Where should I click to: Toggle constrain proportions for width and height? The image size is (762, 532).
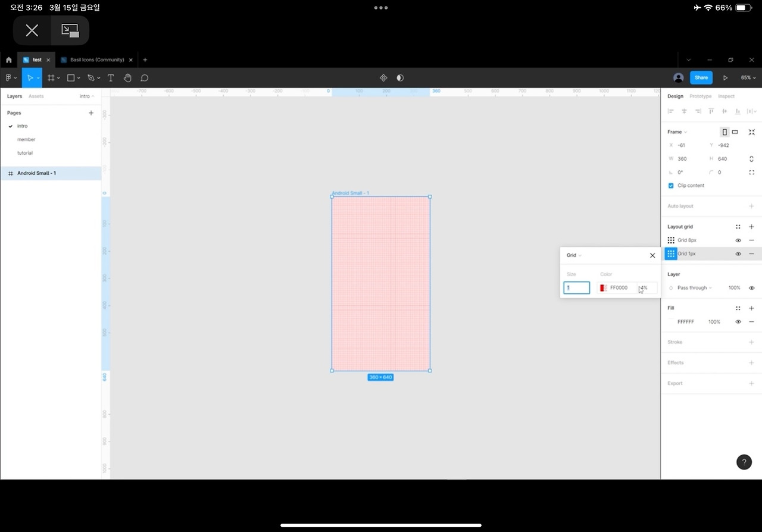(752, 159)
